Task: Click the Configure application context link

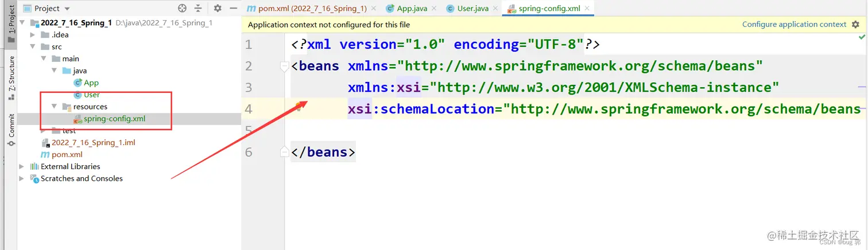Action: [794, 24]
